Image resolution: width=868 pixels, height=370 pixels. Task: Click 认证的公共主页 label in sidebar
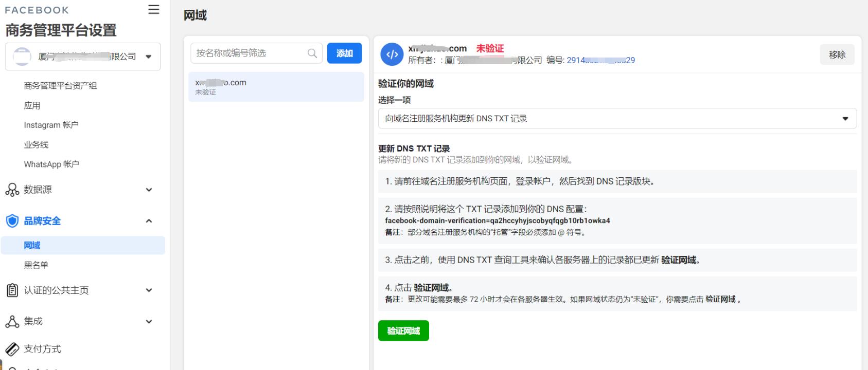[56, 290]
